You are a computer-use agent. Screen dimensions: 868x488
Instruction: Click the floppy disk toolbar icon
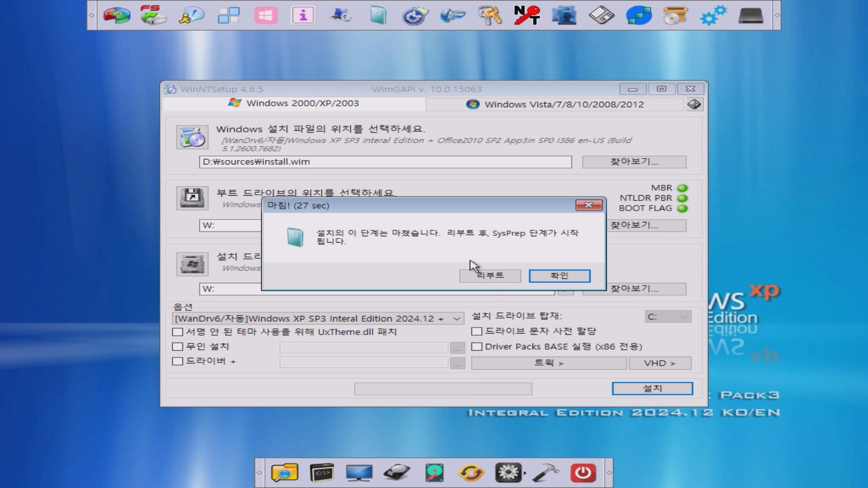[x=601, y=15]
